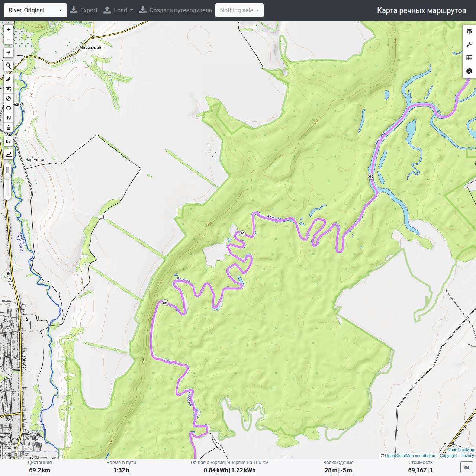Viewport: 476px width, 476px height.
Task: Activate the locate-me arrow icon
Action: 9,52
